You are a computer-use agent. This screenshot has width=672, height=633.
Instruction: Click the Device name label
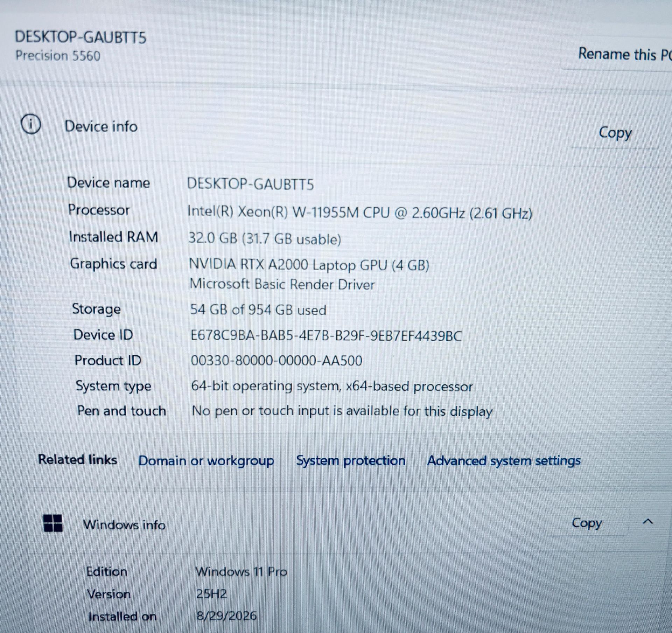[x=108, y=183]
